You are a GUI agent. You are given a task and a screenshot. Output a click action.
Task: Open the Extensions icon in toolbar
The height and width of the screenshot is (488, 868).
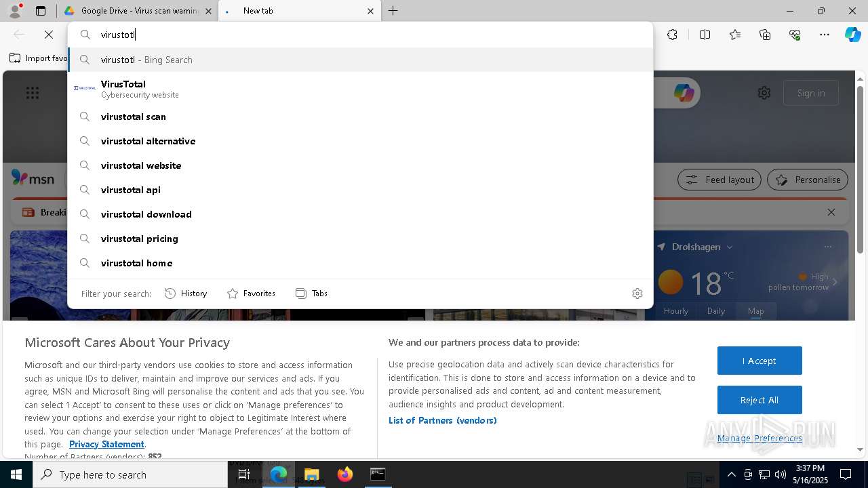(672, 35)
